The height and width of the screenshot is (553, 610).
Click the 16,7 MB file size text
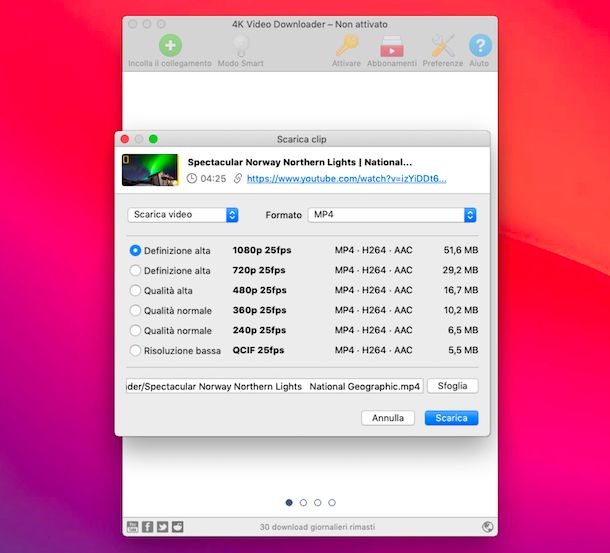461,290
